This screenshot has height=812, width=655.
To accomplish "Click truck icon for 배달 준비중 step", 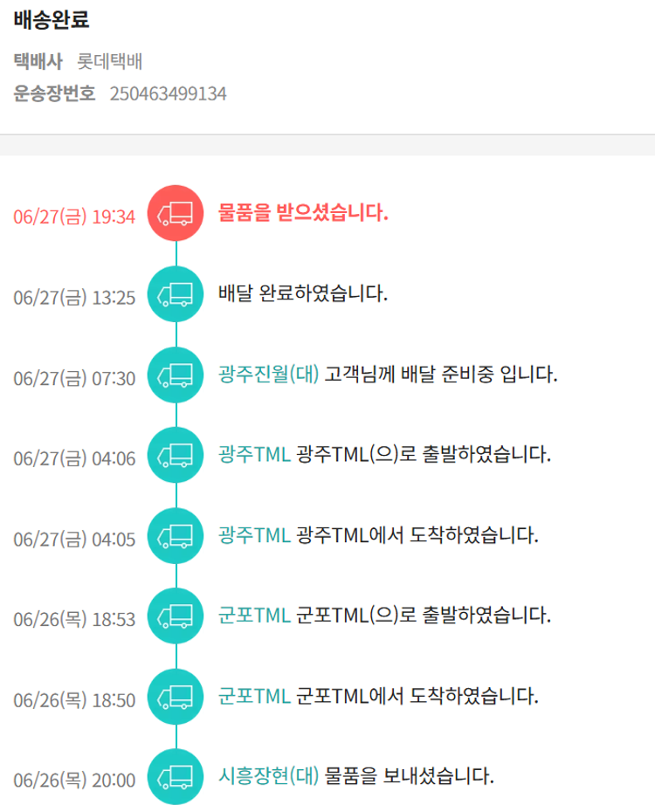I will coord(176,375).
